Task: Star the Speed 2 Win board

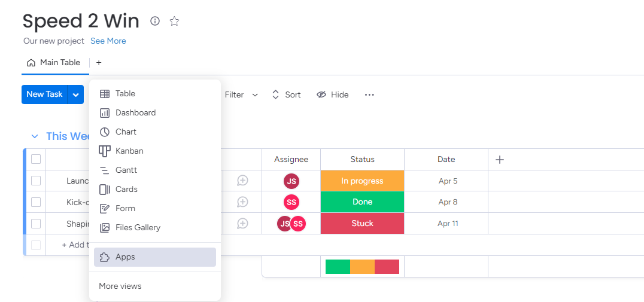Action: click(x=174, y=22)
